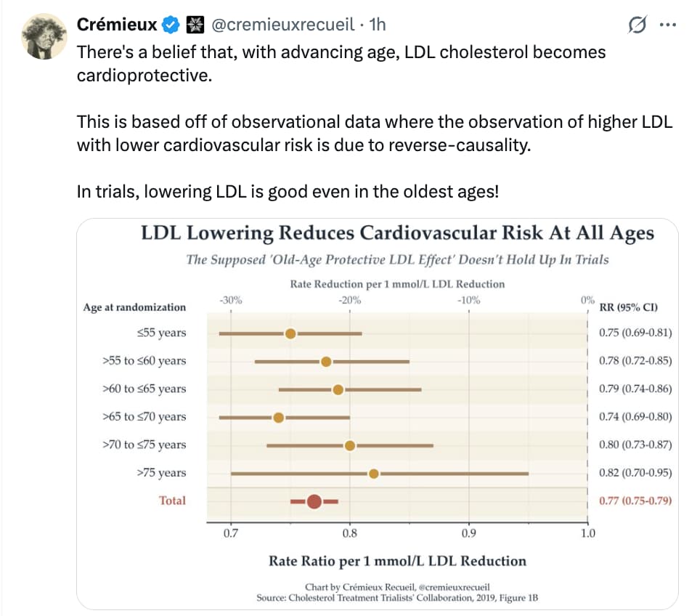This screenshot has height=616, width=697.
Task: Click the chart title about LDL Lowering
Action: (x=397, y=233)
